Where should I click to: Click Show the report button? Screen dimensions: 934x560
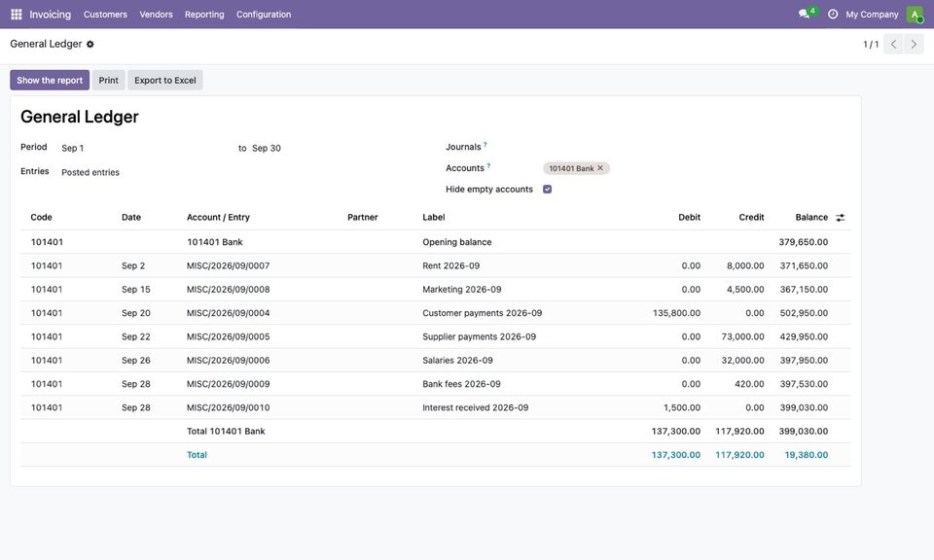[x=50, y=81]
